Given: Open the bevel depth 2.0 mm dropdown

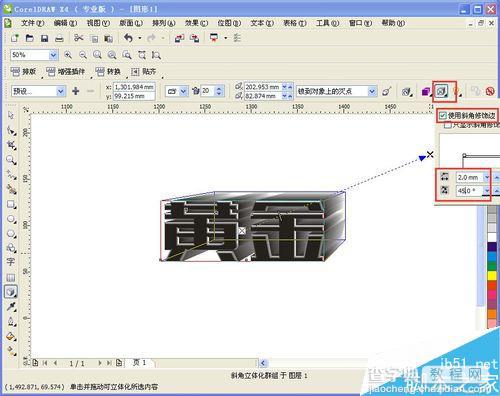Looking at the screenshot, I should click(487, 177).
